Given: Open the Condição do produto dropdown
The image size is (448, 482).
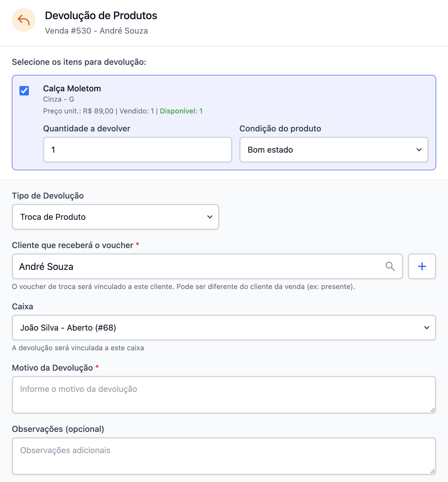Looking at the screenshot, I should [334, 150].
